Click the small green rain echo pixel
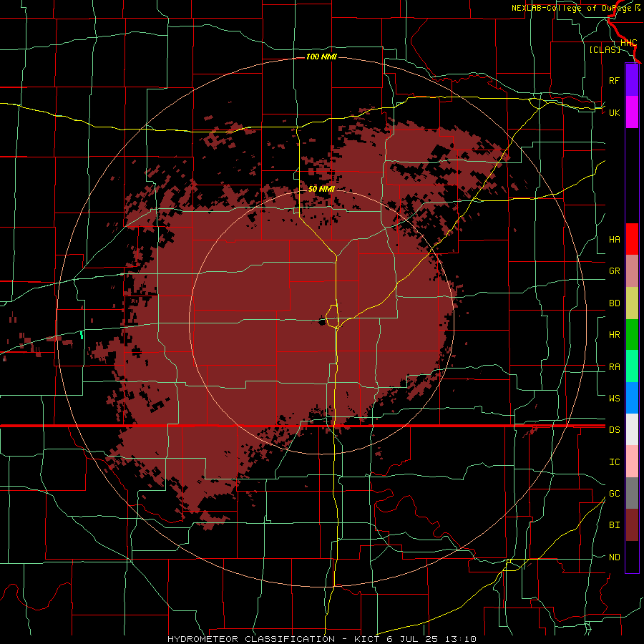This screenshot has height=644, width=644. (82, 334)
